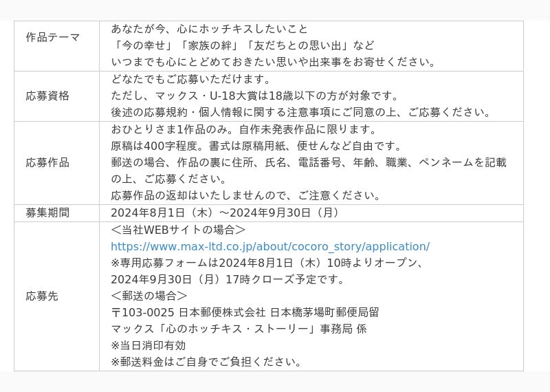Click the 応募作品の返却はいたしません notice
This screenshot has width=550, height=392.
[245, 195]
